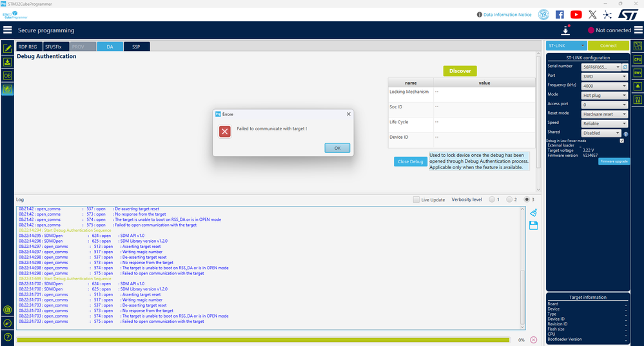Open the Erasing & Programming download icon

[7, 62]
